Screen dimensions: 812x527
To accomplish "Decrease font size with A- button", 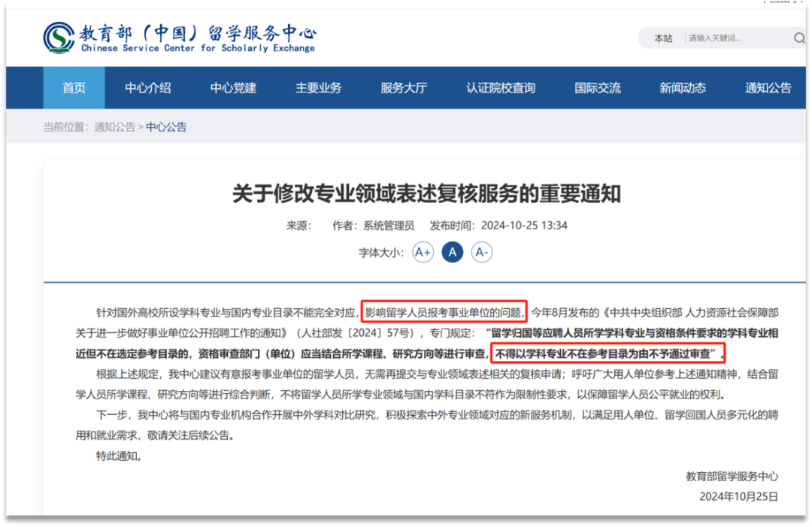I will [x=481, y=253].
